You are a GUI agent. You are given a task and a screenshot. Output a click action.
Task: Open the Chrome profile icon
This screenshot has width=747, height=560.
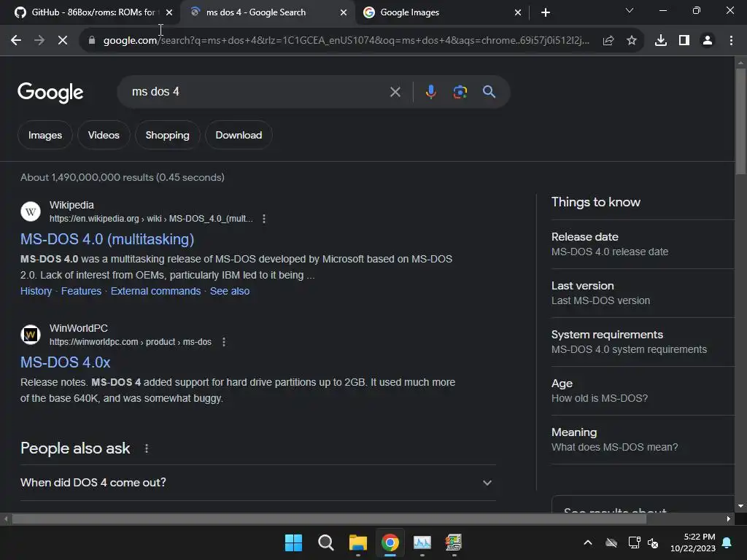pyautogui.click(x=708, y=41)
